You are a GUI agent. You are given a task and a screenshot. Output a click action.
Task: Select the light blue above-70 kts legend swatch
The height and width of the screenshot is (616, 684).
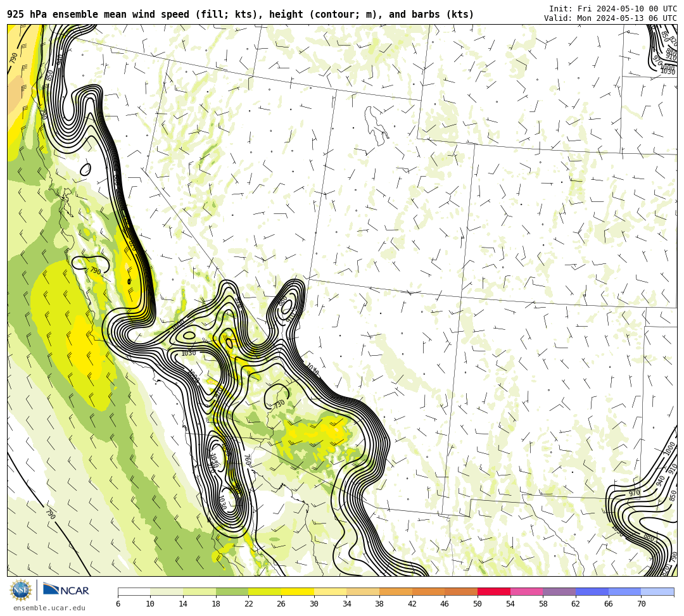[x=657, y=591]
